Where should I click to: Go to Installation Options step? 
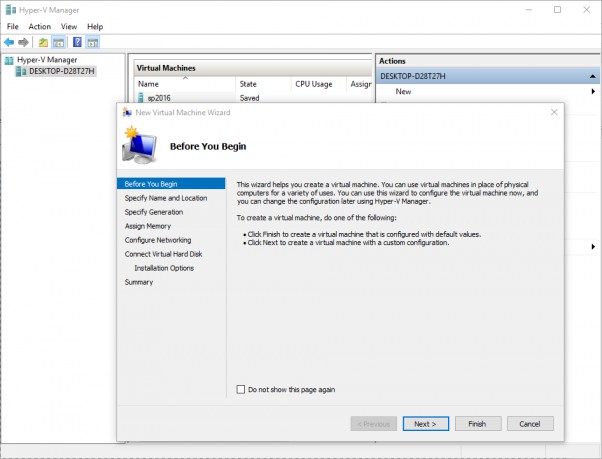[164, 268]
